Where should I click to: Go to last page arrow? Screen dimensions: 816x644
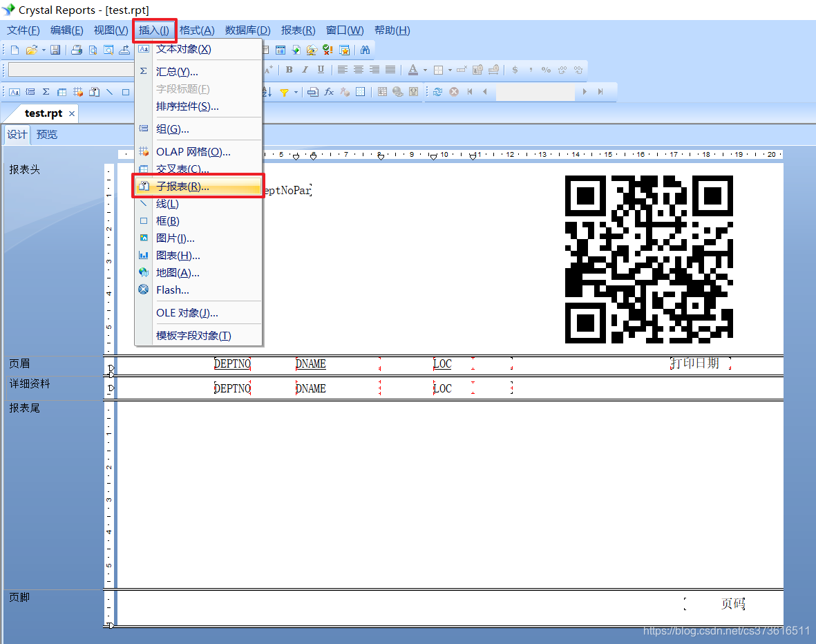(600, 92)
